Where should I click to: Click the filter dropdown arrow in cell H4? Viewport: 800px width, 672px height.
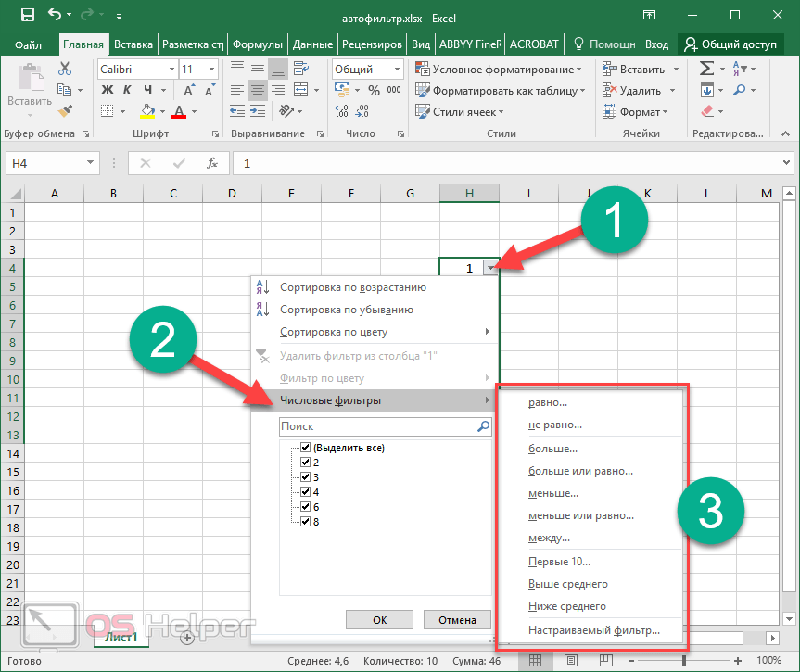(489, 268)
